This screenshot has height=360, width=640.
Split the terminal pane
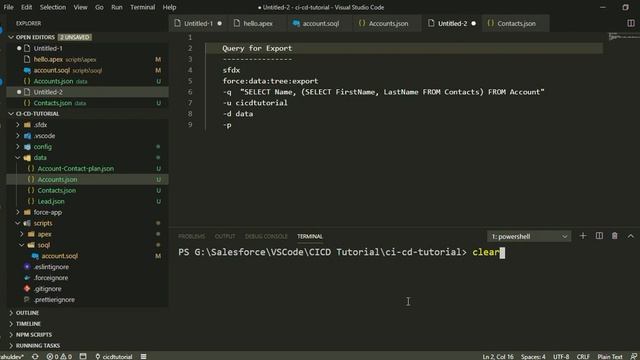pos(599,236)
